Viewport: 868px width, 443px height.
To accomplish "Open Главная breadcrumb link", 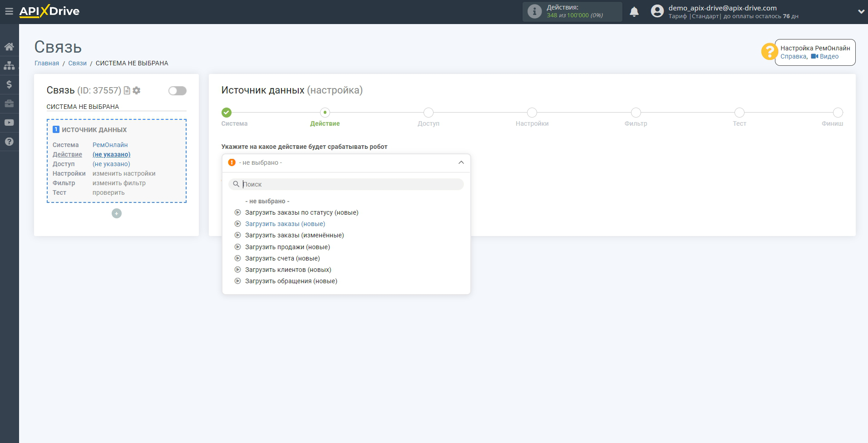I will [47, 63].
